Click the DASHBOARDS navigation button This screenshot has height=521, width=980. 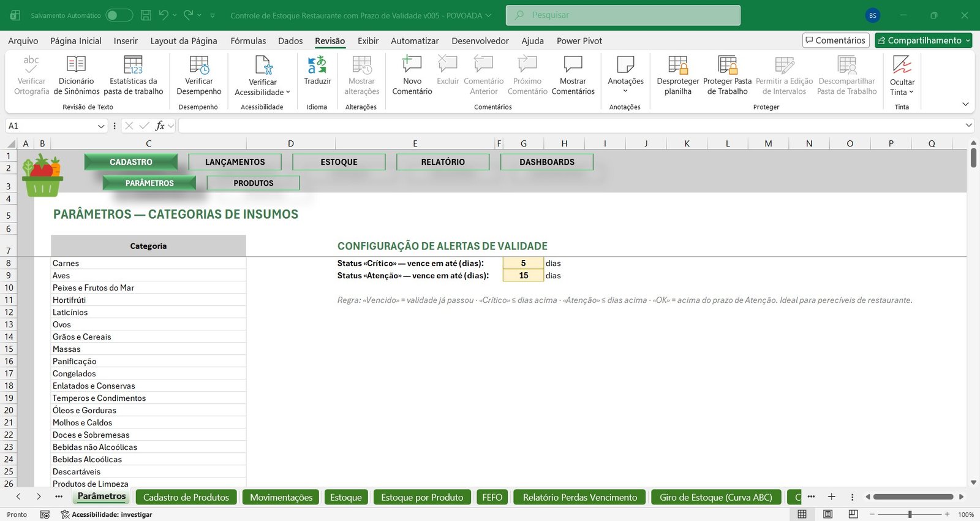click(x=547, y=162)
